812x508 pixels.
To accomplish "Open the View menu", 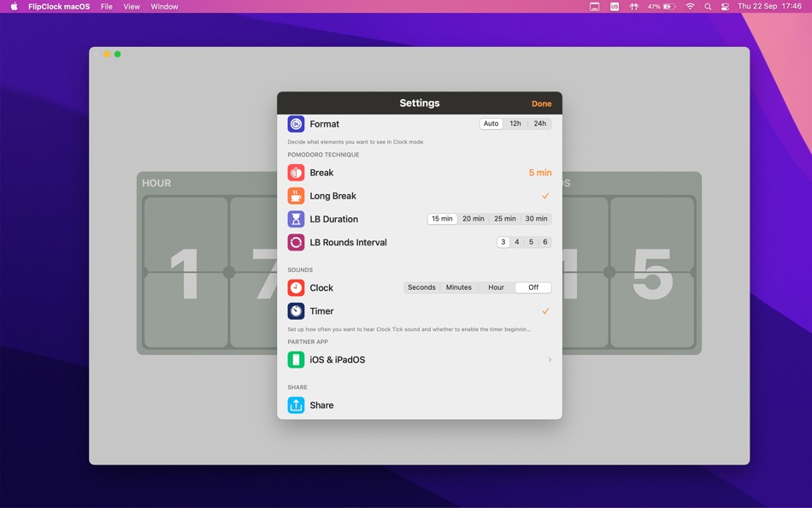I will pos(132,7).
